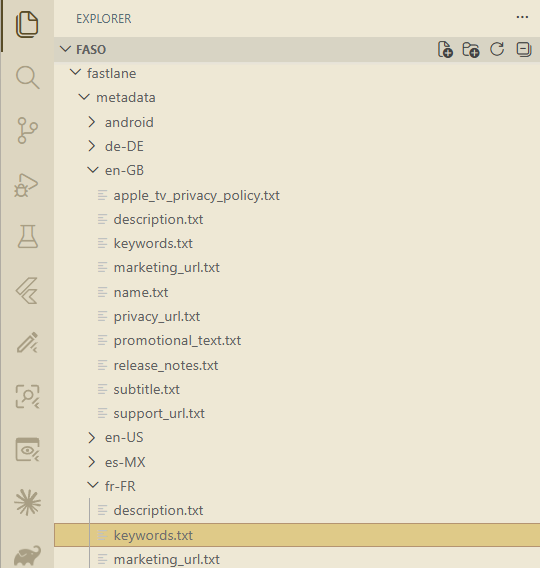Viewport: 540px width, 568px height.
Task: Open description.txt under en-GB
Action: [158, 220]
